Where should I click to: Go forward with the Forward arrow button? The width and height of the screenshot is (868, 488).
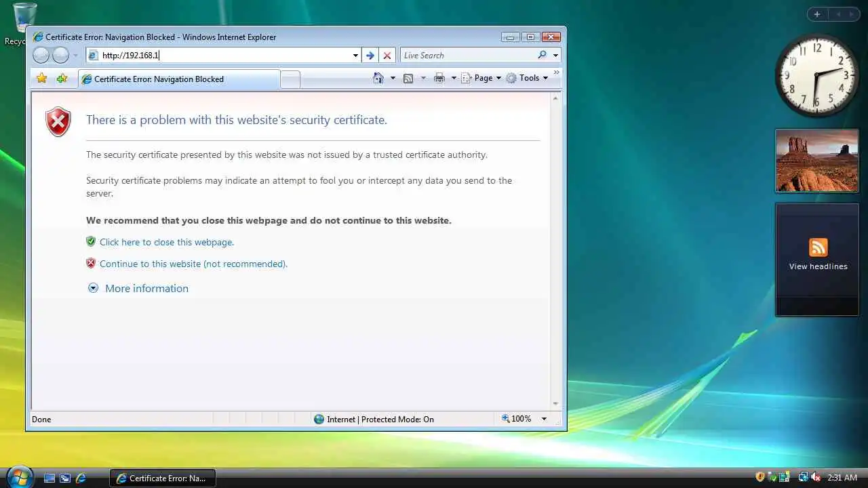tap(61, 56)
